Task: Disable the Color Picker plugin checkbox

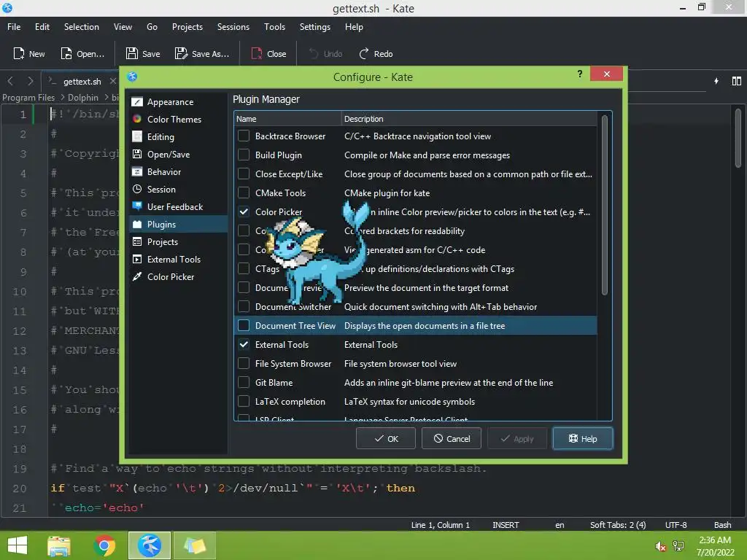Action: tap(244, 211)
